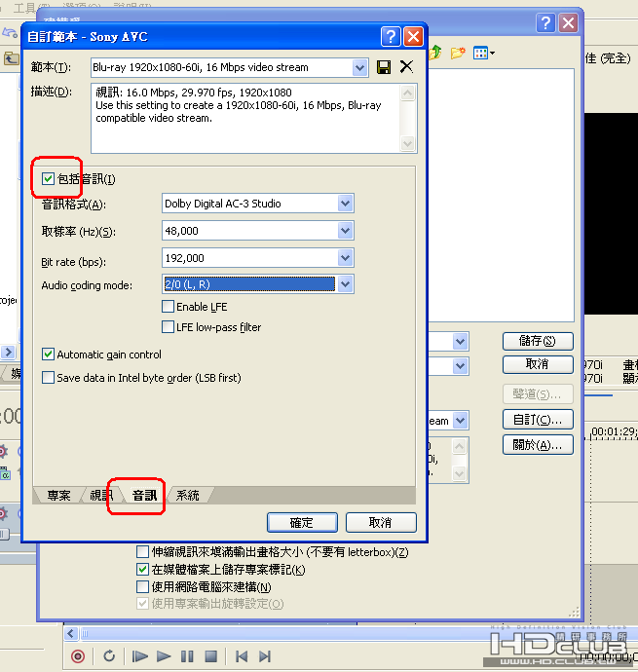The height and width of the screenshot is (672, 638).
Task: Create new folder in render dialog
Action: click(x=458, y=53)
